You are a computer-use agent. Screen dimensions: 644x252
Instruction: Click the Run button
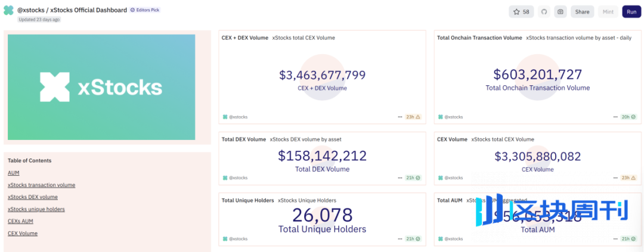(631, 12)
